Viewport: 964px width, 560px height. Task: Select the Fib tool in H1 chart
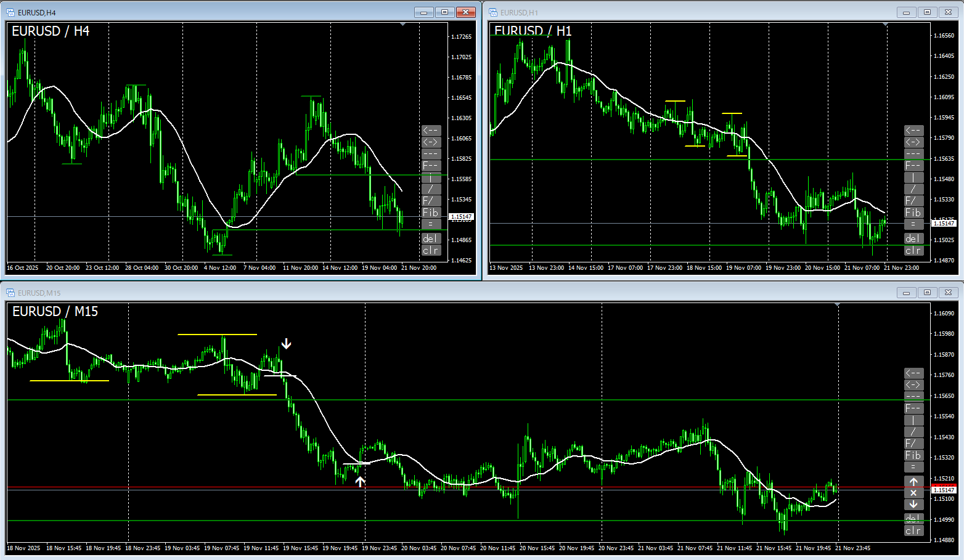tap(913, 213)
